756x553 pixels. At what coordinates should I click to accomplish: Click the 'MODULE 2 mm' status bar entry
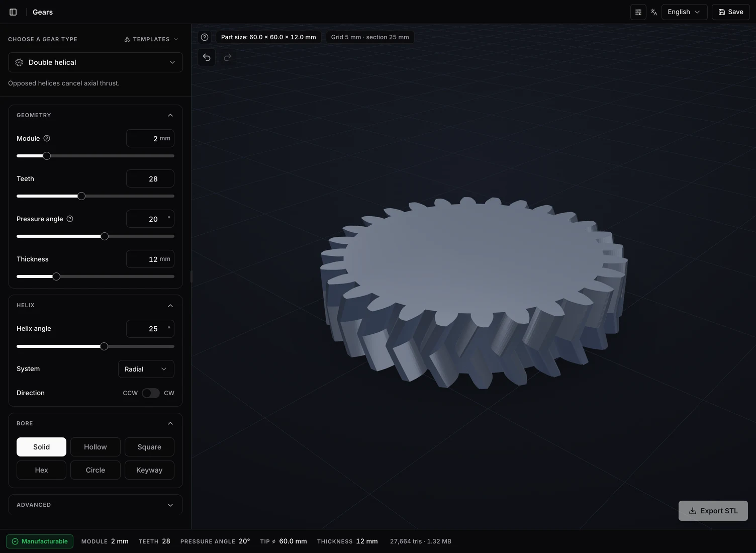pos(105,541)
